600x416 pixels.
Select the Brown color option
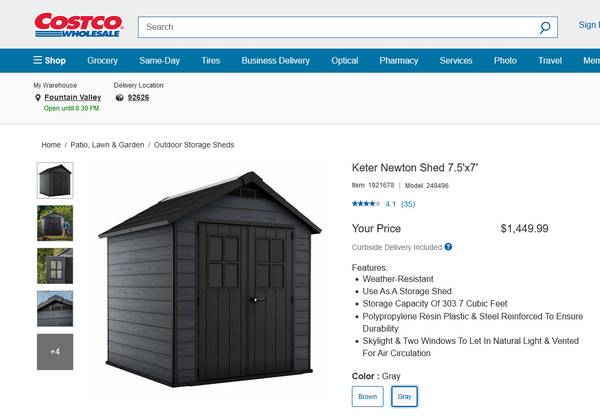click(367, 396)
